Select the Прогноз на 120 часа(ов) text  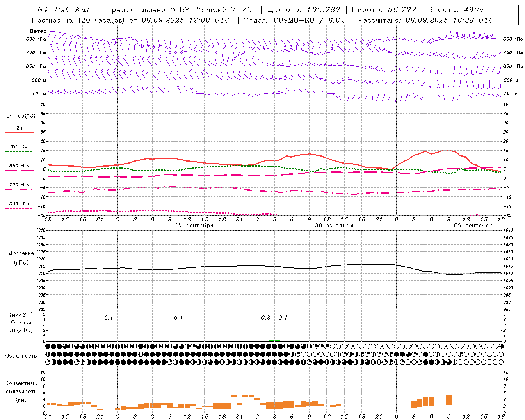point(79,20)
